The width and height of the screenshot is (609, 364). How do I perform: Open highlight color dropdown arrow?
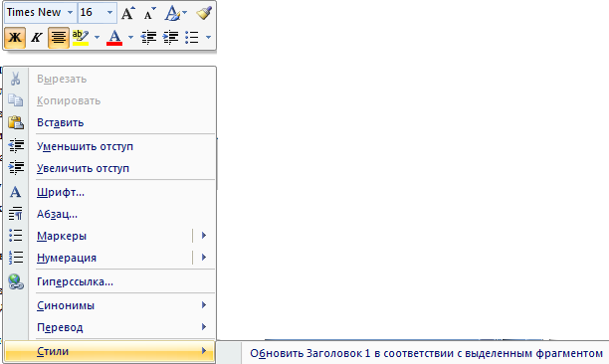(97, 37)
